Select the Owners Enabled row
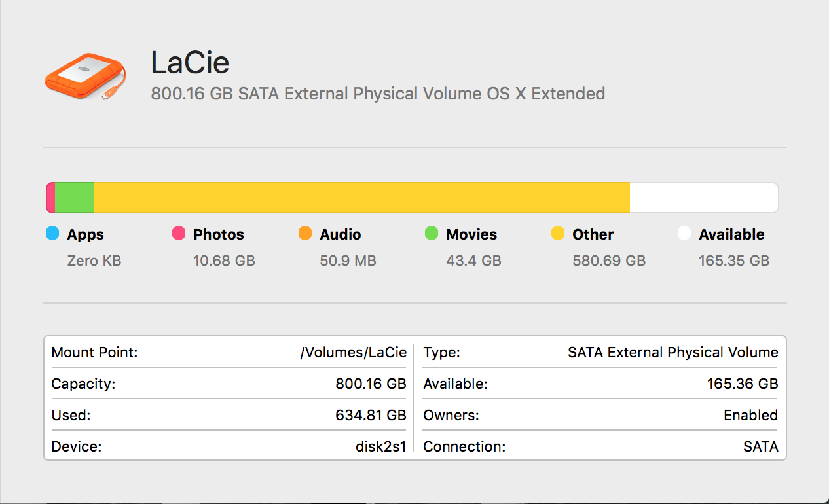 [x=600, y=416]
